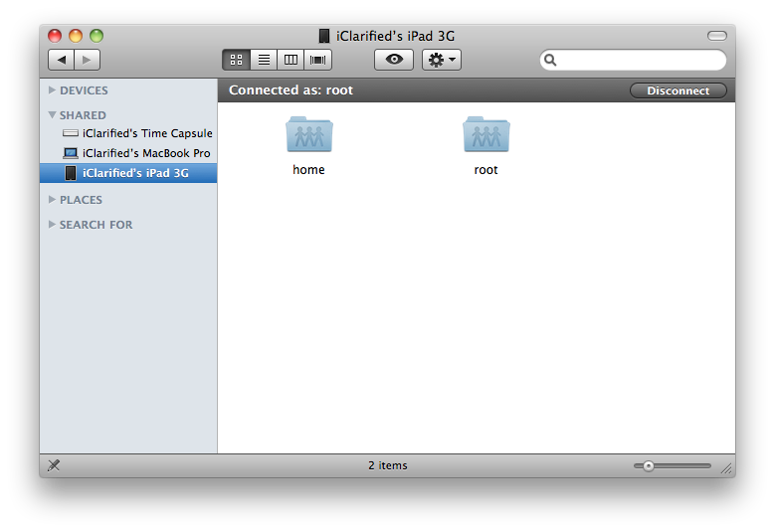Screen dimensions: 775x532
Task: Click the yellow minimize button
Action: coord(76,36)
